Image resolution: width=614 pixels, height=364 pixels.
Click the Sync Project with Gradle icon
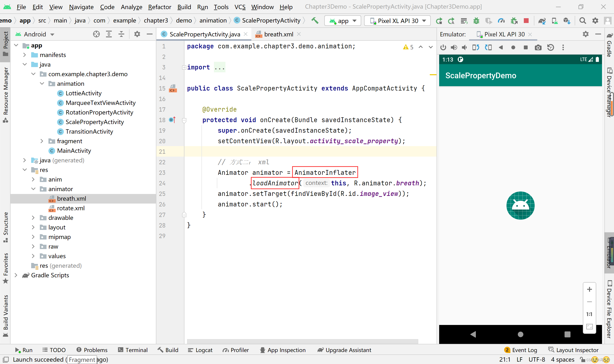(542, 21)
